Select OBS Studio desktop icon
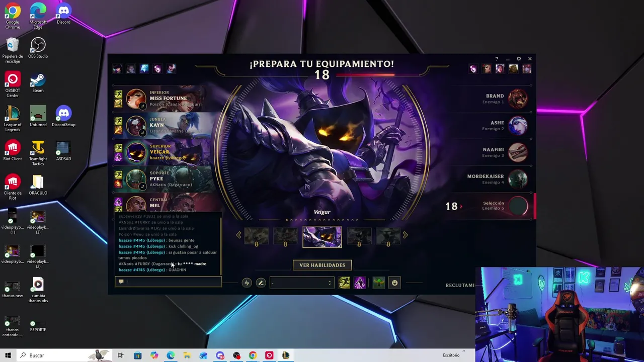The image size is (644, 362). pyautogui.click(x=38, y=48)
